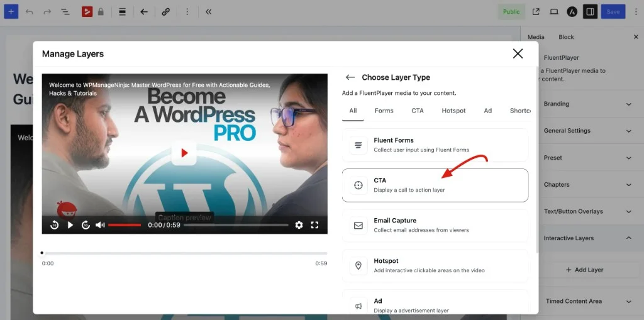Mute the video volume speaker icon
Screen dimensions: 644x320
[100, 224]
